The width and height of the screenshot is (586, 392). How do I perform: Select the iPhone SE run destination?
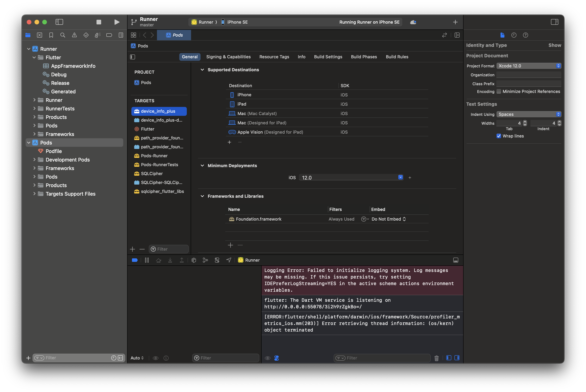[x=234, y=22]
